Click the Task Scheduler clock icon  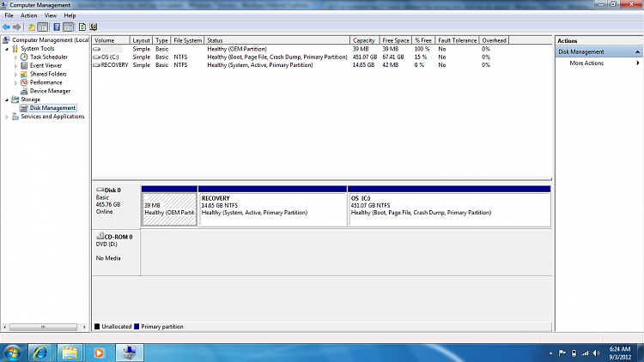pos(24,57)
